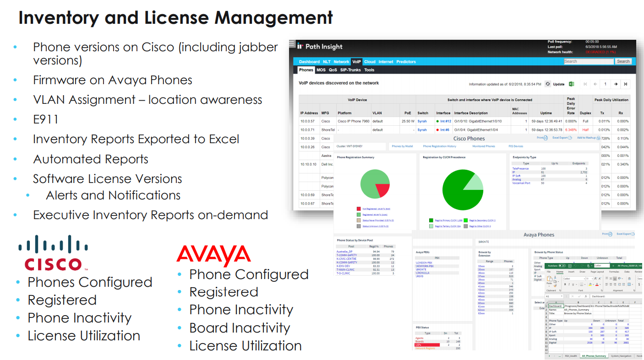
Task: Click the red Not Registered legend swatch
Action: (359, 208)
